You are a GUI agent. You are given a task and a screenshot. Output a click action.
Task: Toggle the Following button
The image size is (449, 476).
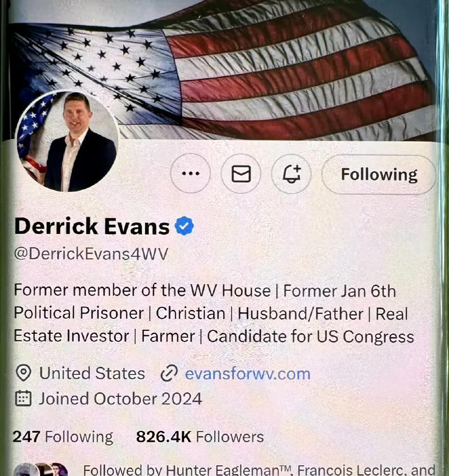click(379, 175)
